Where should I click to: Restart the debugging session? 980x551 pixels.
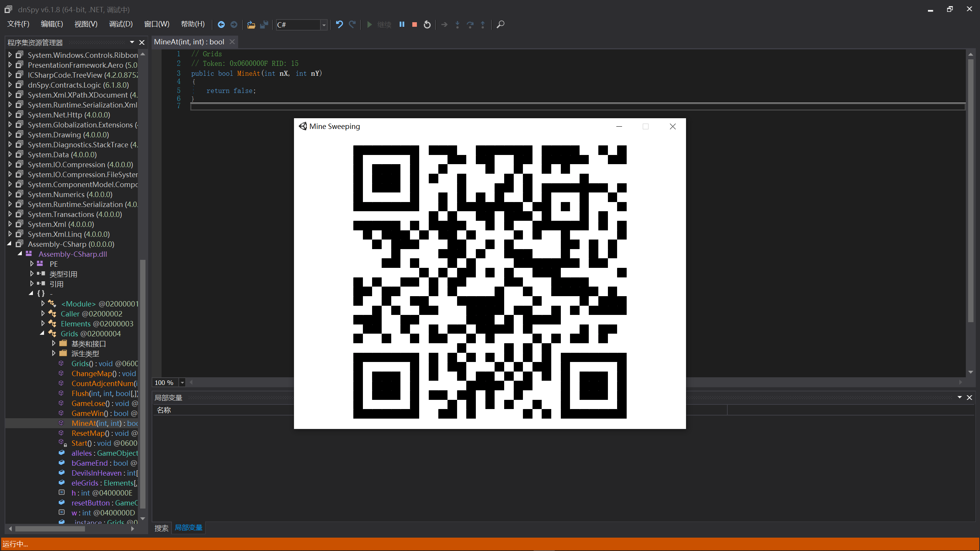[x=427, y=24]
